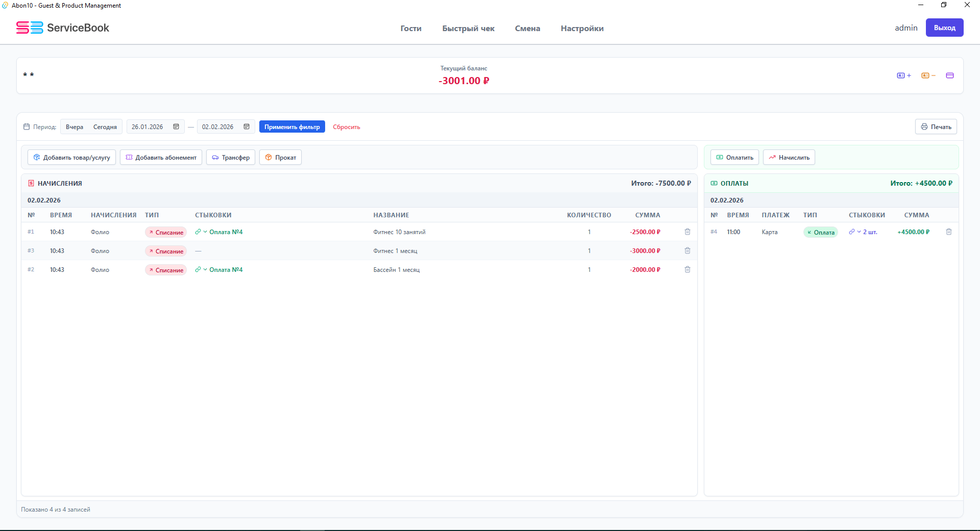This screenshot has height=531, width=980.
Task: Click link icon in Бассейн 1 месяц row
Action: click(x=198, y=269)
